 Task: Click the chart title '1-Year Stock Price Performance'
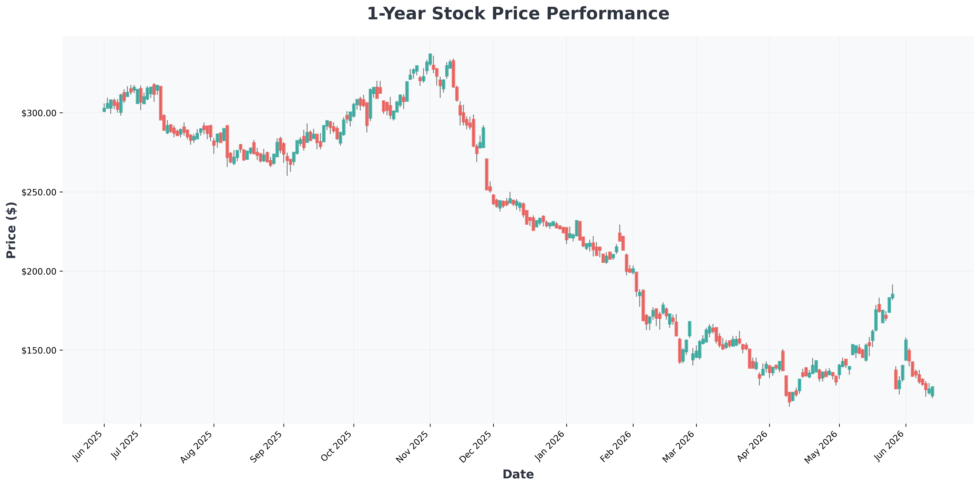tap(518, 14)
